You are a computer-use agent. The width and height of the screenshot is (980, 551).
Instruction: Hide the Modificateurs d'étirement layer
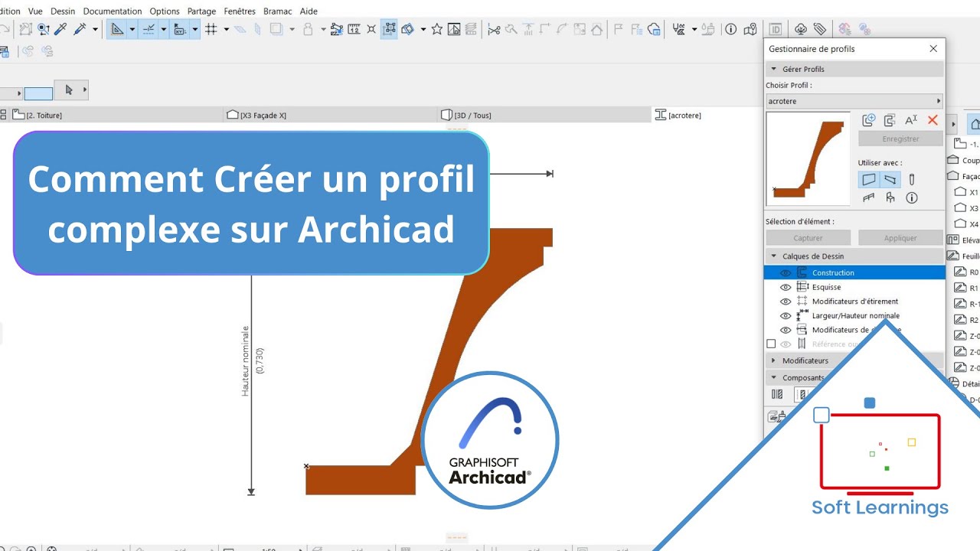click(x=786, y=302)
